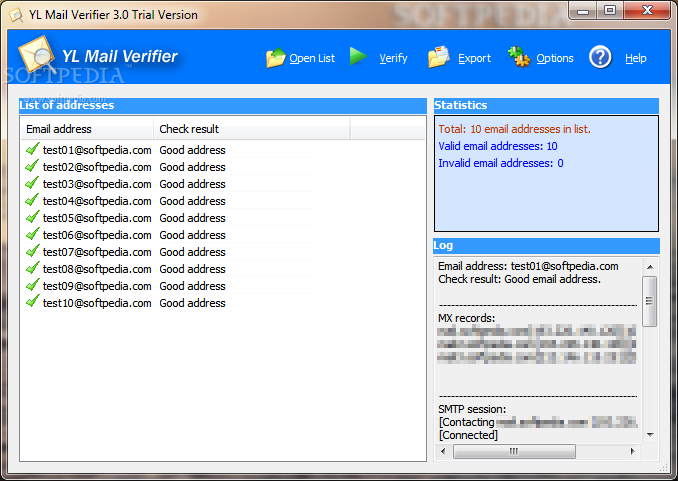Click the green Verify play icon
This screenshot has height=481, width=678.
pyautogui.click(x=358, y=56)
